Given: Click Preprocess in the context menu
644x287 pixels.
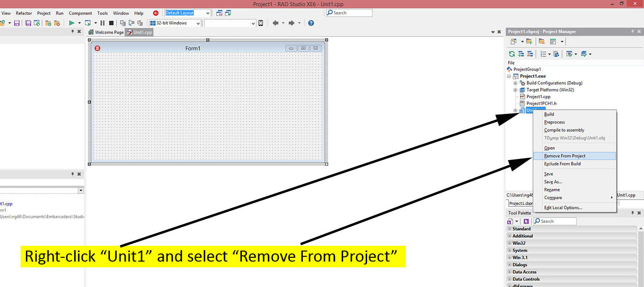Looking at the screenshot, I should [574, 122].
